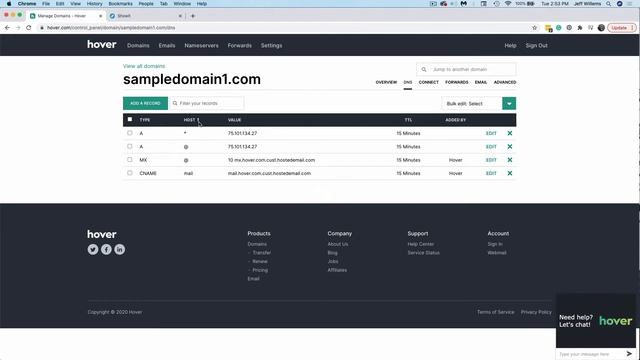Edit the MX record

pyautogui.click(x=491, y=160)
